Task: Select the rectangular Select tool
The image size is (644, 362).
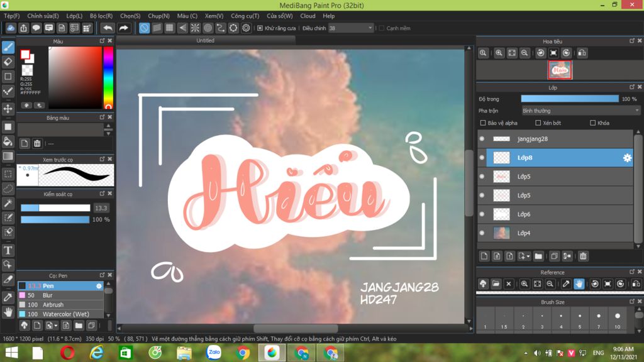Action: coord(8,175)
